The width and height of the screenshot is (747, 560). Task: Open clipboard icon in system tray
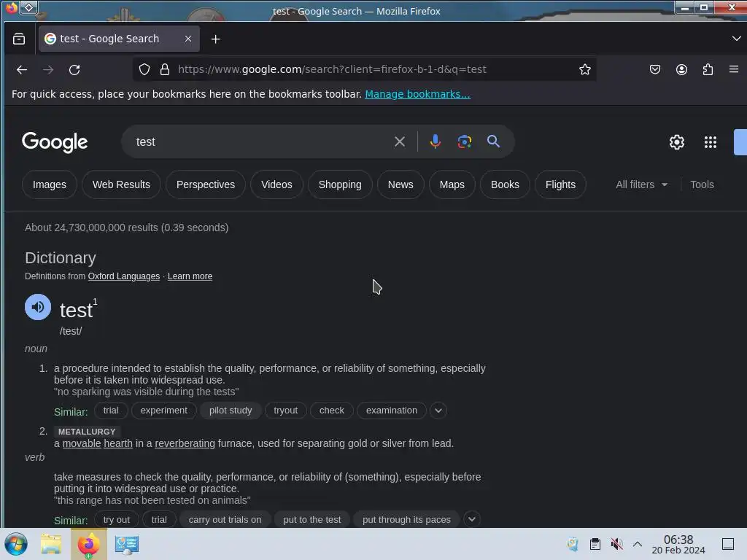(x=595, y=544)
